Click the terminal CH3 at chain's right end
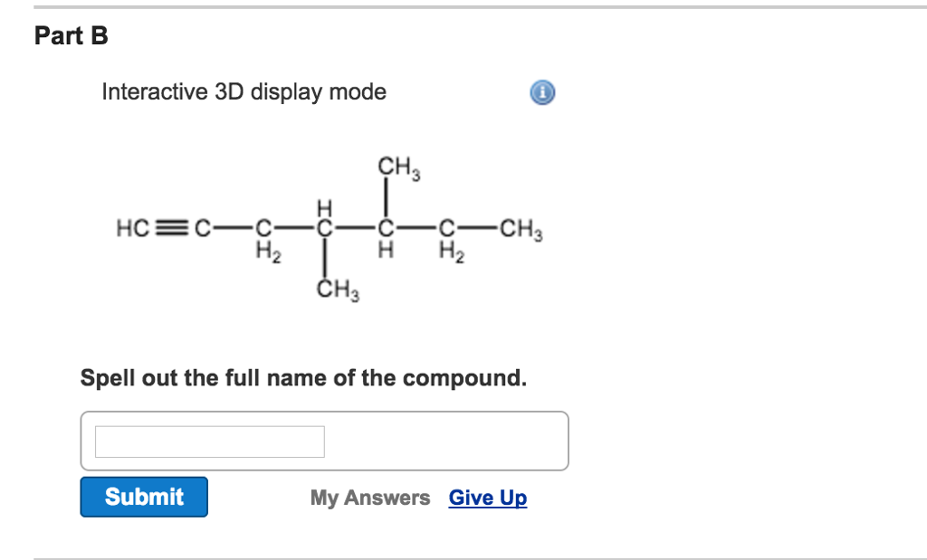The image size is (927, 560). click(520, 229)
